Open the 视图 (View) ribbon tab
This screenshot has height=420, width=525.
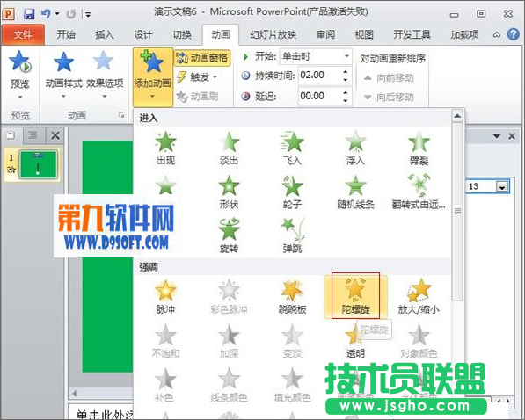tap(364, 34)
